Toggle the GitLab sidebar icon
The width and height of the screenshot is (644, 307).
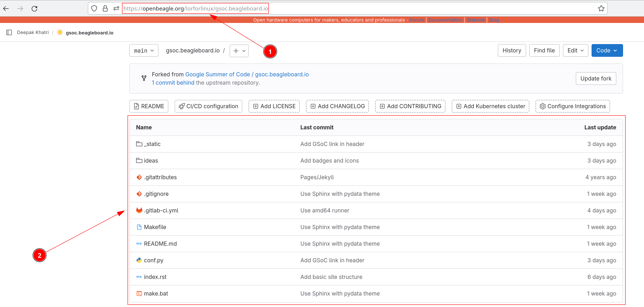[x=9, y=32]
